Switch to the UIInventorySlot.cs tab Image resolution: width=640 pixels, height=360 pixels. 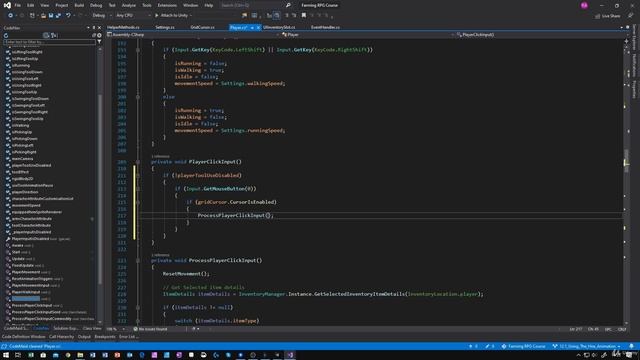coord(279,27)
